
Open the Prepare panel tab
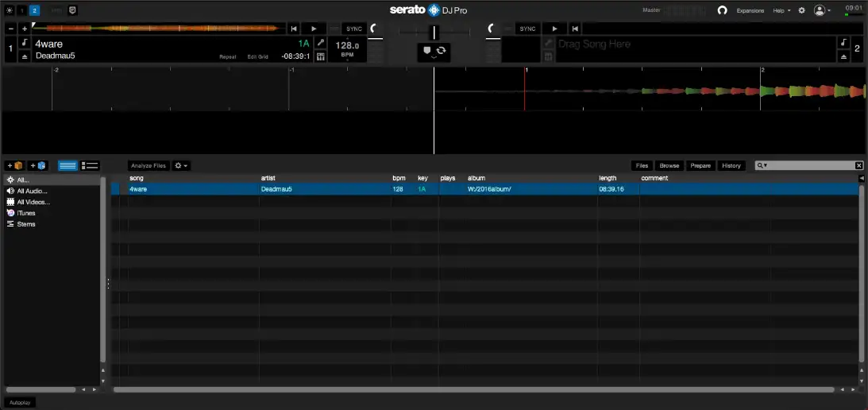[x=700, y=165]
